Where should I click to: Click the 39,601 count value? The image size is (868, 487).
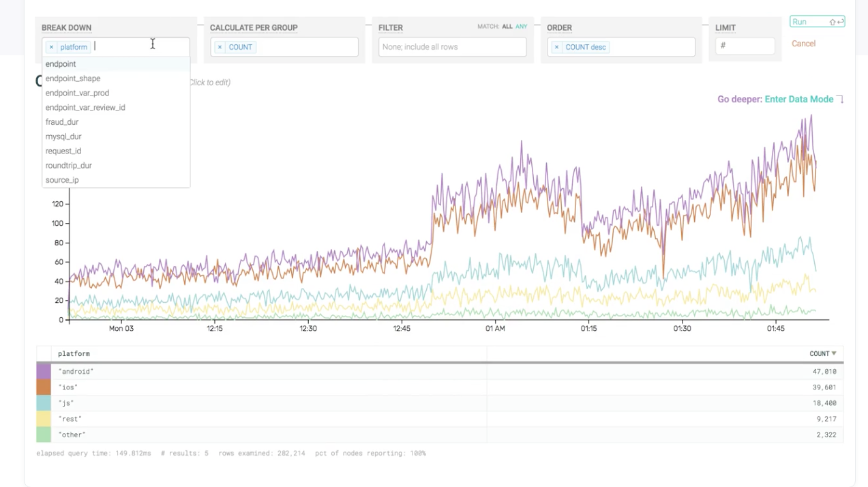click(x=824, y=387)
